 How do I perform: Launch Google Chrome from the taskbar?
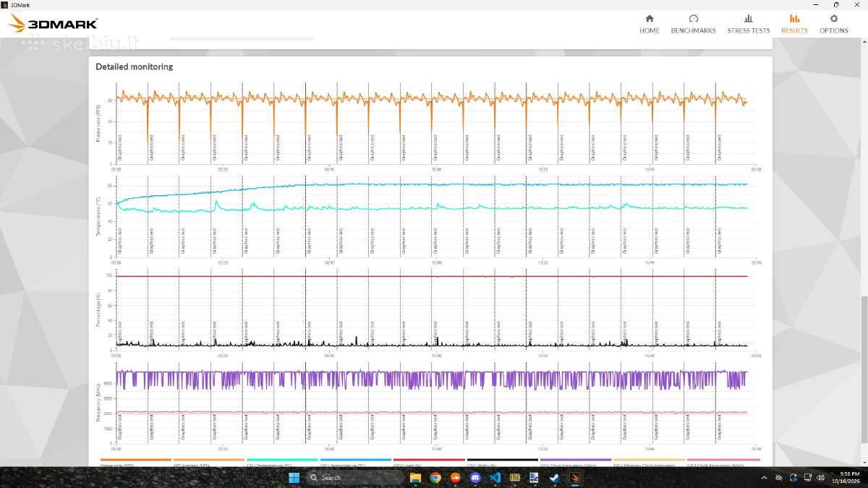(435, 478)
